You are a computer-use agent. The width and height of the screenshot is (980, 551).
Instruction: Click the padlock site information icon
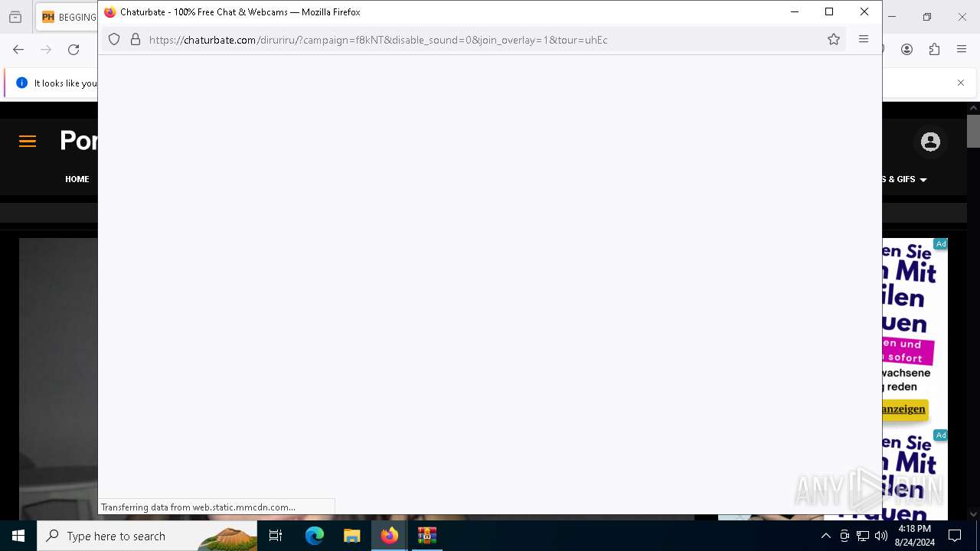coord(136,40)
